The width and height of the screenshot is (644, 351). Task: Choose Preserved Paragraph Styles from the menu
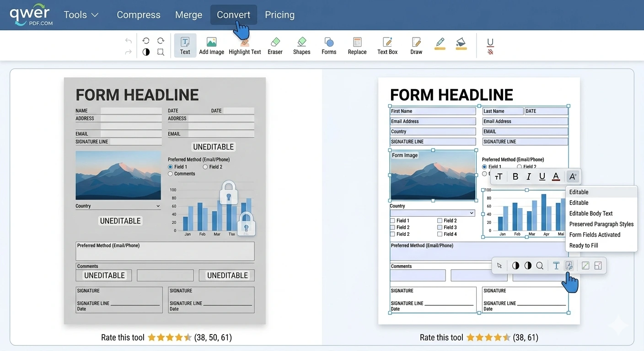[x=601, y=224]
